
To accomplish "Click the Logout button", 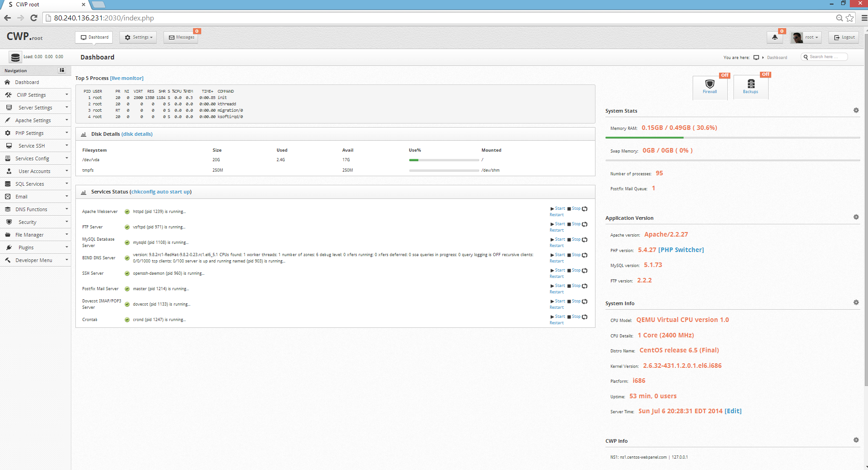I will point(843,37).
